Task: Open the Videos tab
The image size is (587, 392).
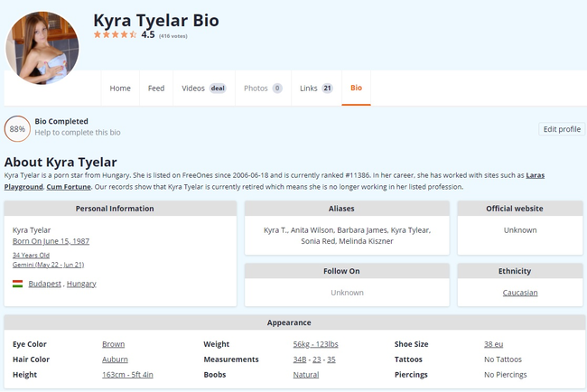Action: 204,89
